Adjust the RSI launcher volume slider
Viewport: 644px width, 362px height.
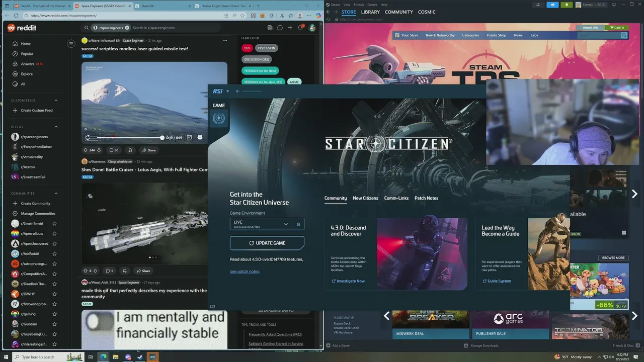[x=252, y=91]
